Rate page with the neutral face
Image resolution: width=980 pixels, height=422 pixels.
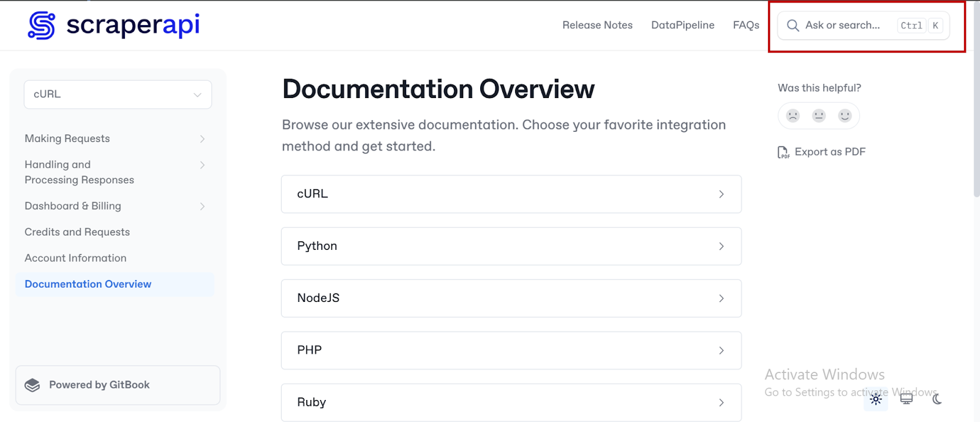coord(819,116)
